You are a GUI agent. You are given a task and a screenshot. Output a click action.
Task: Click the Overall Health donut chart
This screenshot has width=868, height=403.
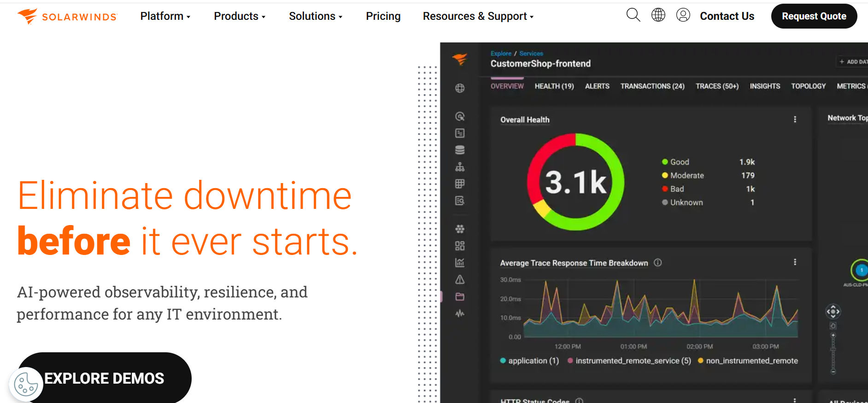tap(575, 182)
